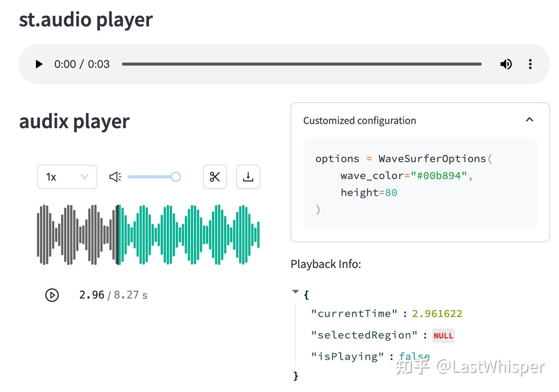The image size is (559, 392).
Task: Click the waveform playhead cursor line
Action: coord(118,234)
